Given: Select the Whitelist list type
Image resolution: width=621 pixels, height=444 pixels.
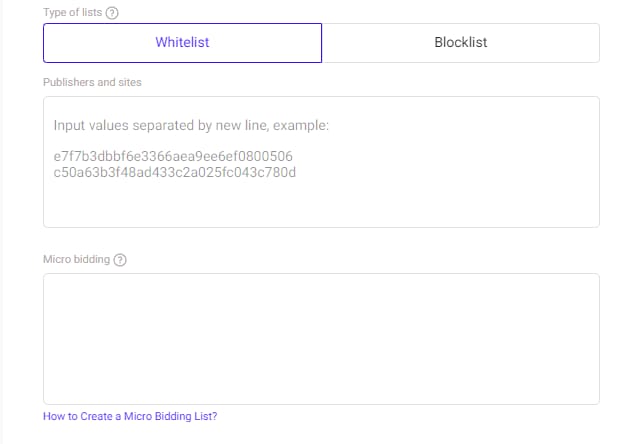Looking at the screenshot, I should 182,43.
